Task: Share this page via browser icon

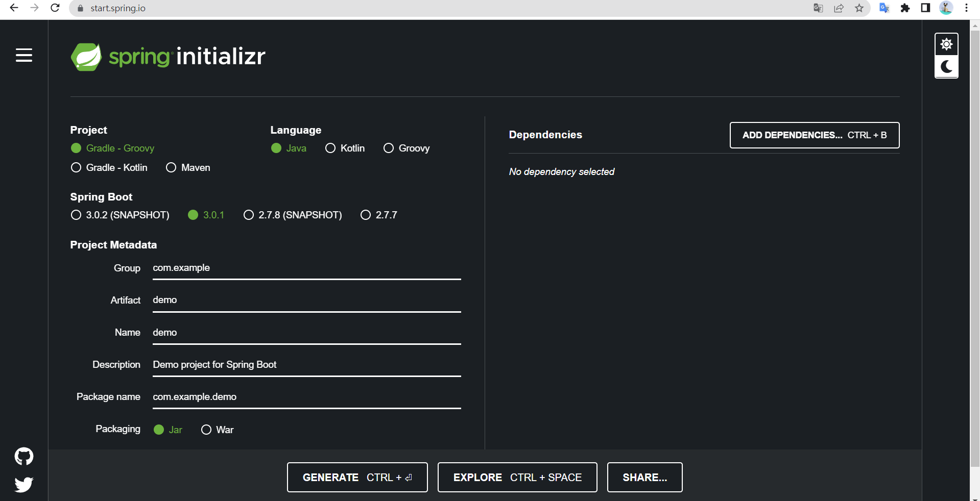Action: pos(839,8)
